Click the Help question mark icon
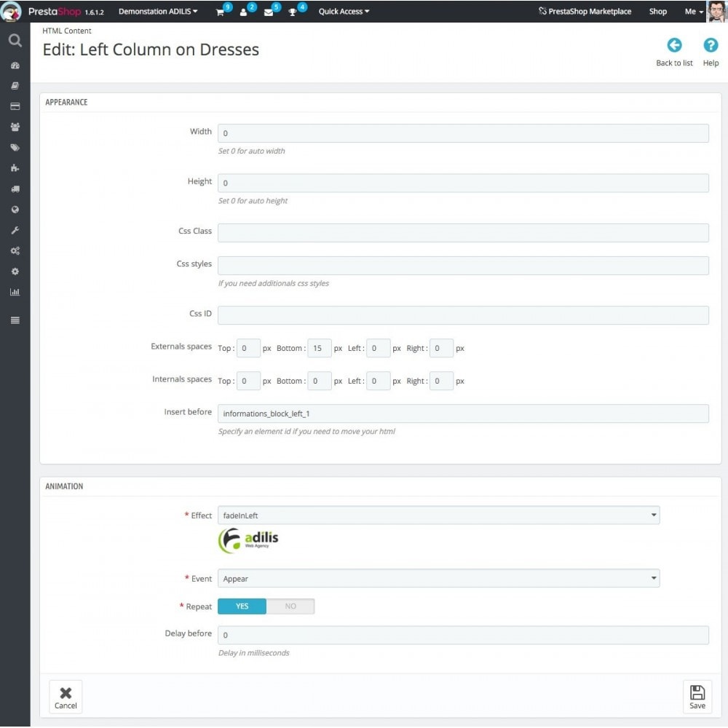Viewport: 728px width, 728px height. [x=711, y=45]
